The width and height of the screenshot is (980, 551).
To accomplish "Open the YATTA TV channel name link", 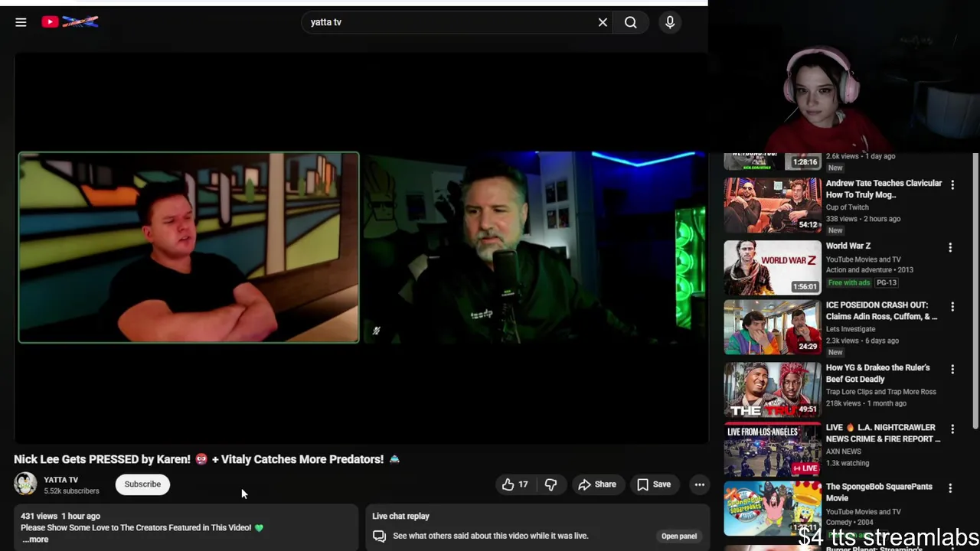I will coord(61,480).
